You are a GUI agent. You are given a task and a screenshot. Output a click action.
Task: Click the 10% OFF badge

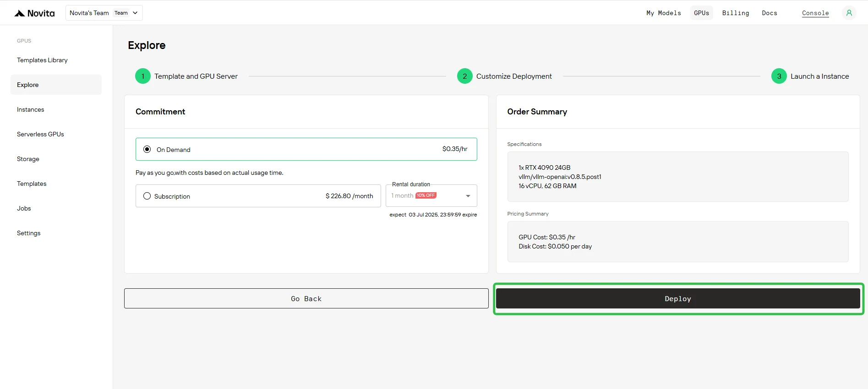pyautogui.click(x=426, y=195)
